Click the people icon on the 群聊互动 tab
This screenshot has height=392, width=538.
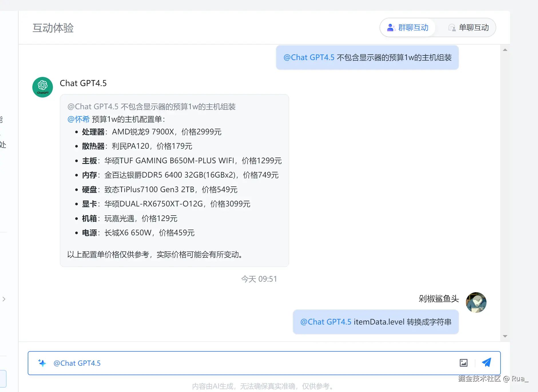pyautogui.click(x=391, y=27)
